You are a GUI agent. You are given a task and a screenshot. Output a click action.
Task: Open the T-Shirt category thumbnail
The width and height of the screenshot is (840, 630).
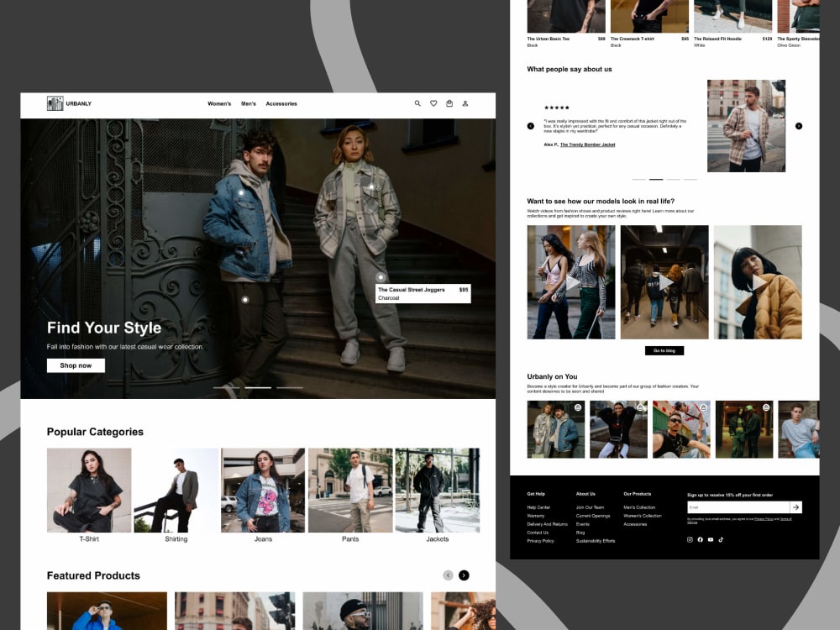pyautogui.click(x=89, y=491)
